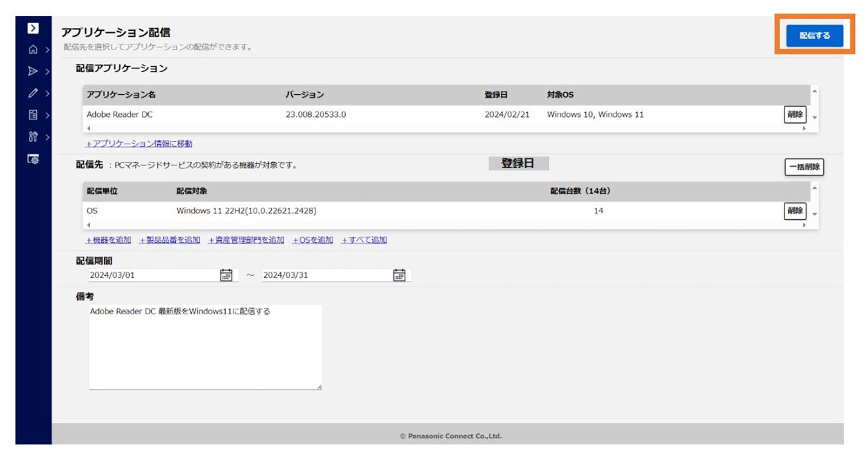Click the blue 配信する button
The image size is (868, 460).
[x=814, y=35]
